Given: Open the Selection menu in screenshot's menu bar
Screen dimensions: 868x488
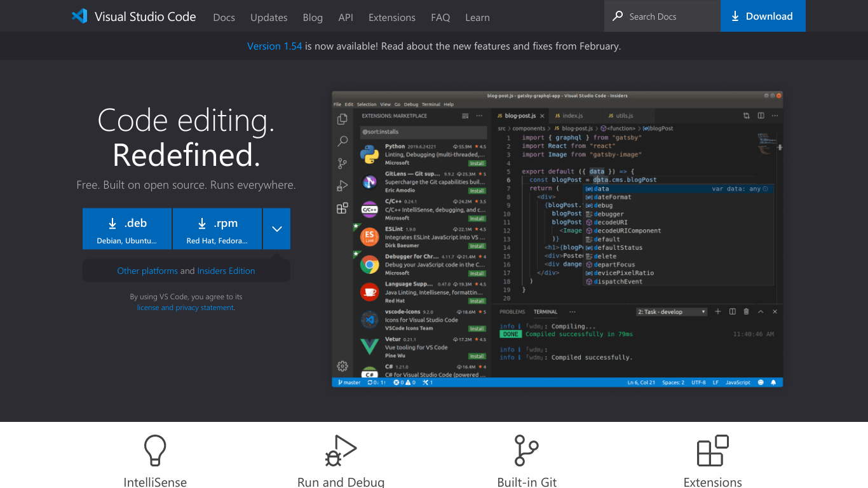Looking at the screenshot, I should pyautogui.click(x=367, y=104).
